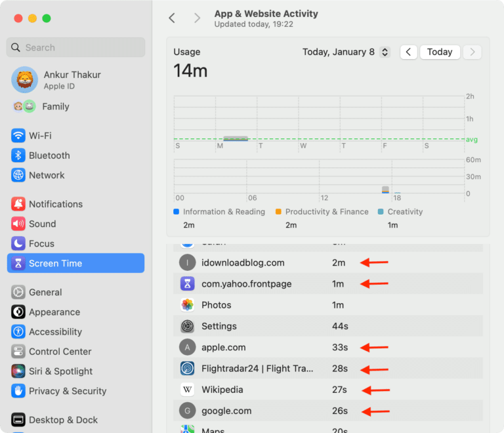Click green window zoom button

click(47, 18)
